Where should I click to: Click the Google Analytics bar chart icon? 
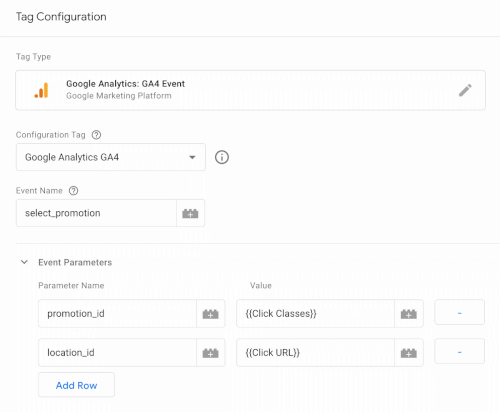click(x=42, y=90)
